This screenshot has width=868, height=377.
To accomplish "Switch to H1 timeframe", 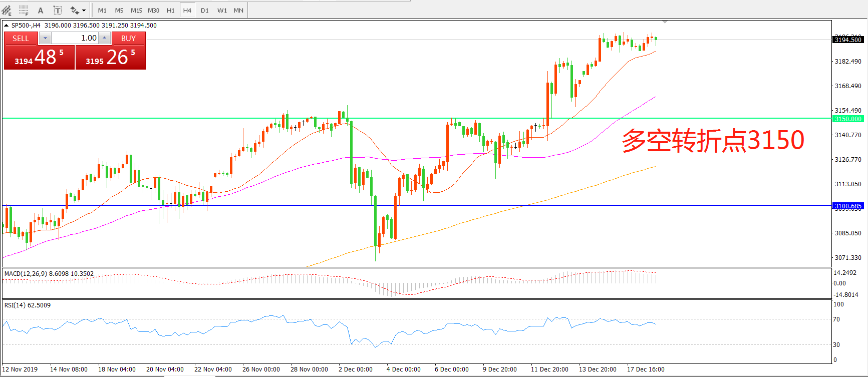I will pos(170,10).
